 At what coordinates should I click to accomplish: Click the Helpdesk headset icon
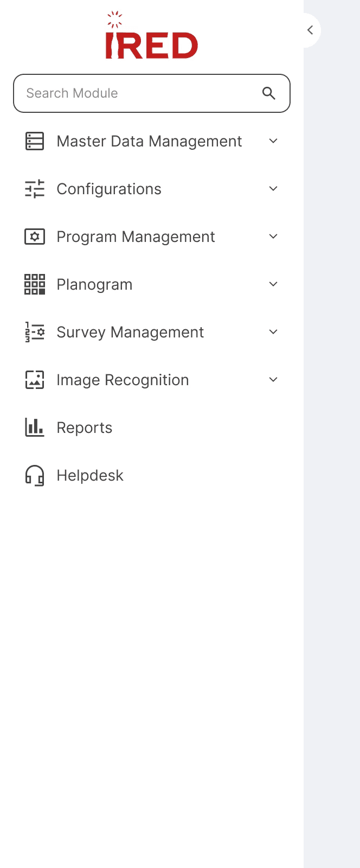click(x=35, y=475)
